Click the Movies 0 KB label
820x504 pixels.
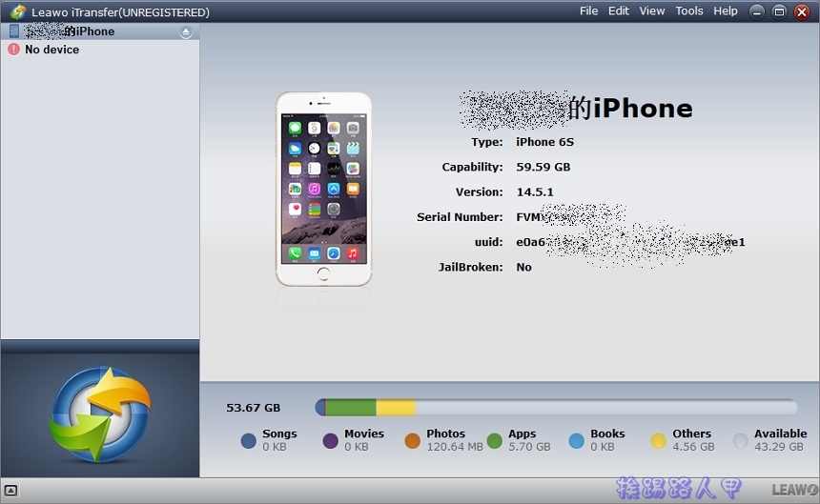point(364,440)
